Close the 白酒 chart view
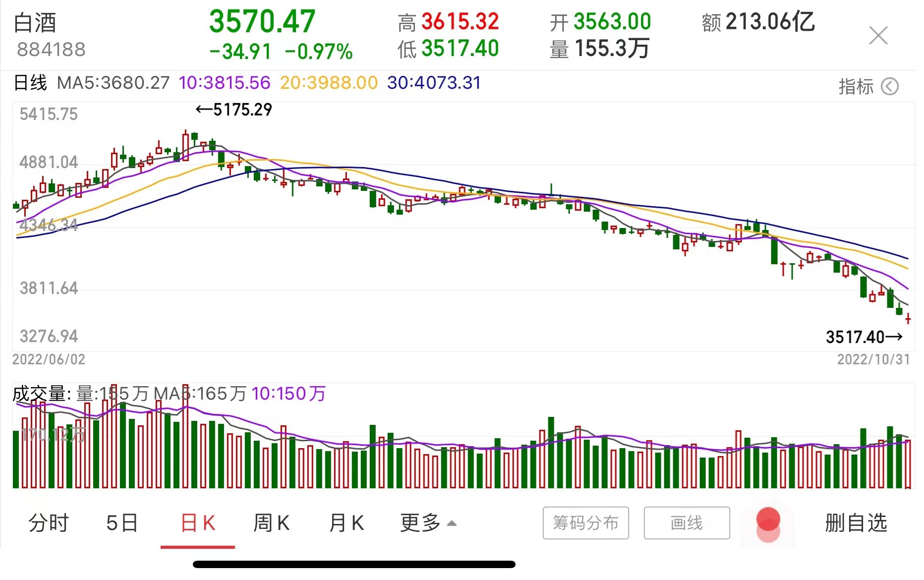The height and width of the screenshot is (580, 924). (878, 36)
